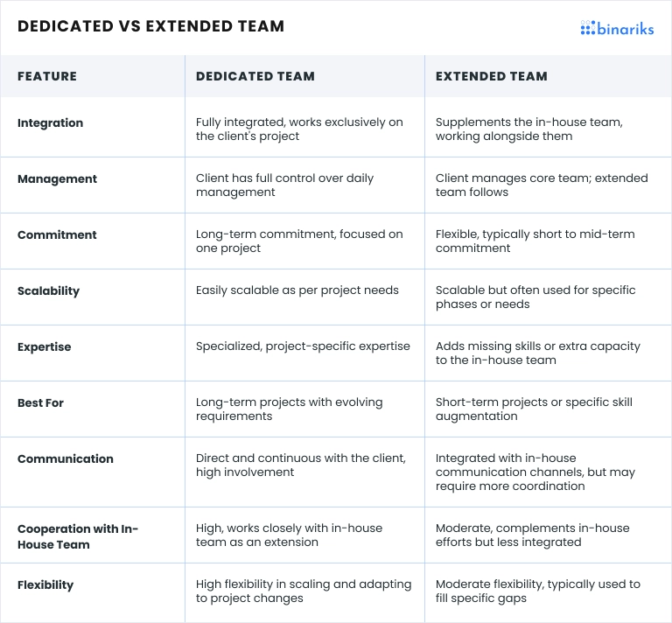Click 'Client manages core team' cell
The height and width of the screenshot is (623, 672).
(542, 185)
